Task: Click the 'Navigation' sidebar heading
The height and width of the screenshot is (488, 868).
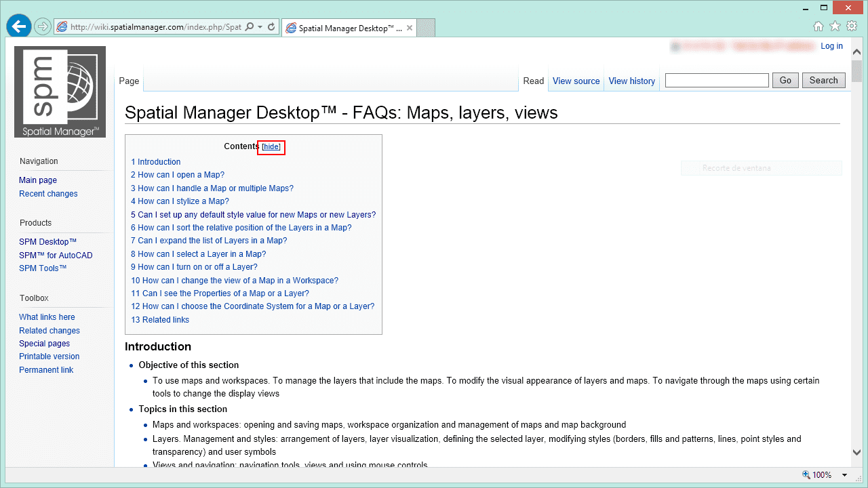Action: coord(39,161)
